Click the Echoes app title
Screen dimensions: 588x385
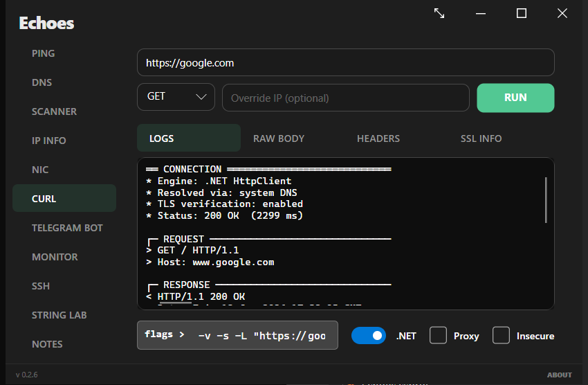point(46,24)
